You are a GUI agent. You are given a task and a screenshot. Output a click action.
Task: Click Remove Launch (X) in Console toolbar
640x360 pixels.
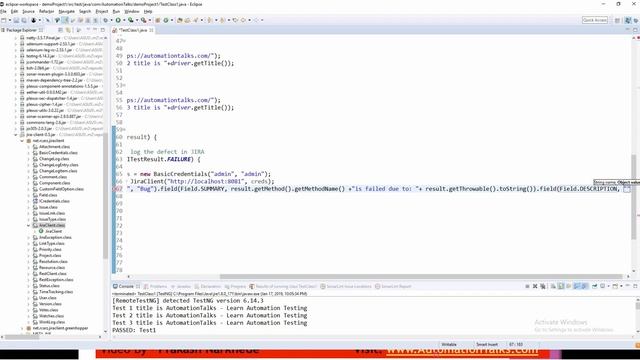click(x=535, y=287)
